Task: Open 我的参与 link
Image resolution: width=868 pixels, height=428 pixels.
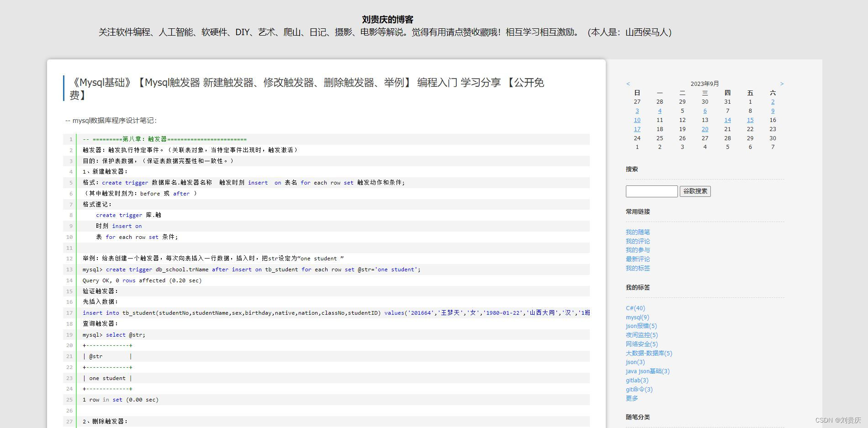Action: pos(638,250)
